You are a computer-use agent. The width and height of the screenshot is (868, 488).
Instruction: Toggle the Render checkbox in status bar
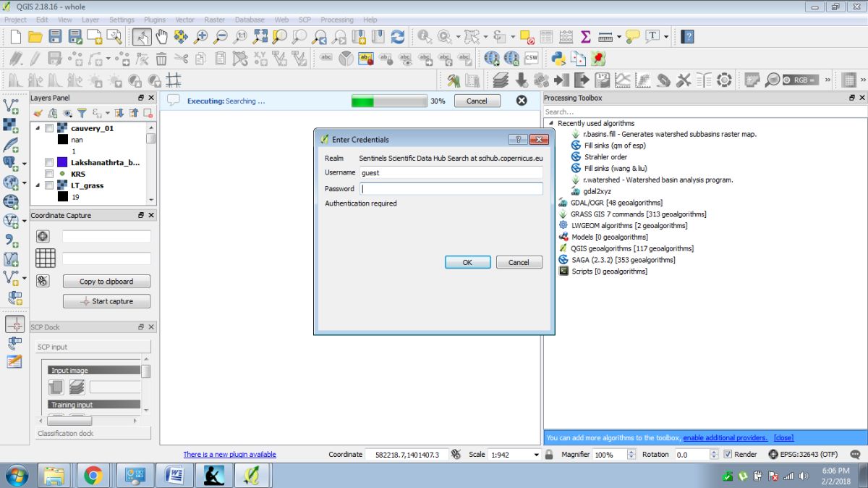728,455
